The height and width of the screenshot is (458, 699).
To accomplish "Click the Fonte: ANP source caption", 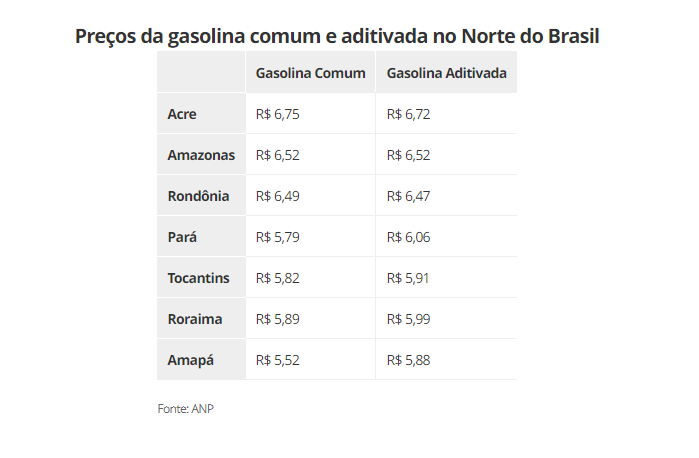I will coord(185,408).
